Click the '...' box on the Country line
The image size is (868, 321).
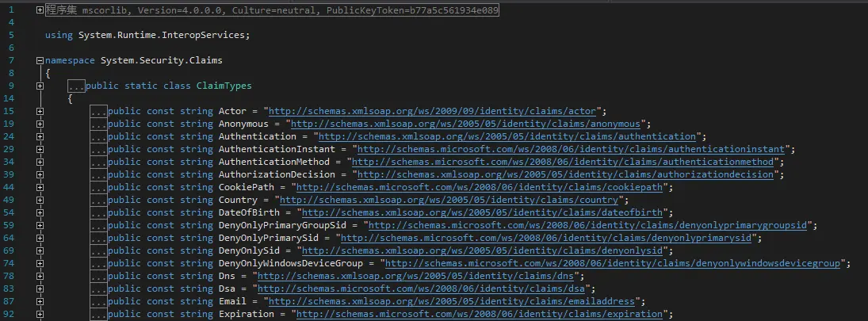click(x=98, y=201)
